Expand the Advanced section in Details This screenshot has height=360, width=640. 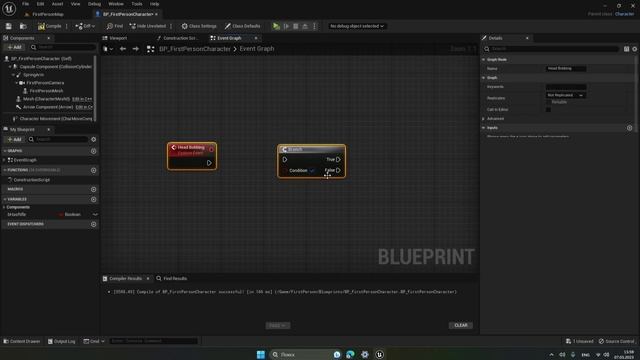point(484,119)
